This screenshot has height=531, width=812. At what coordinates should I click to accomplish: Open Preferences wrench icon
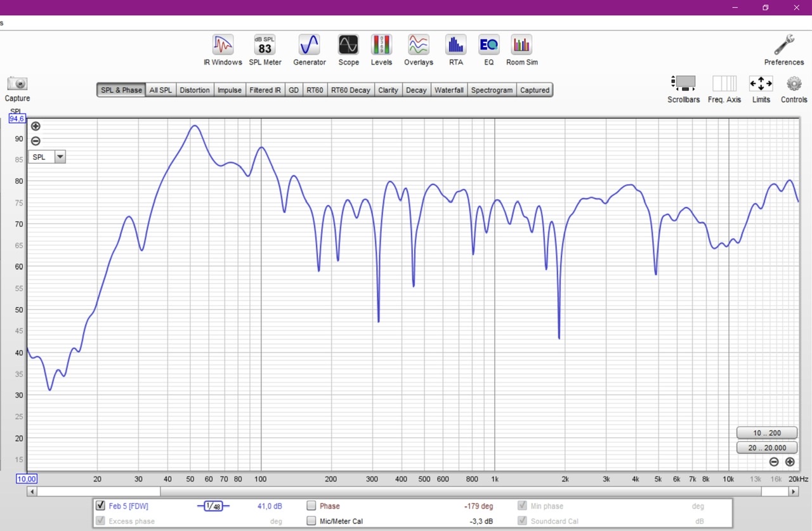(x=783, y=46)
